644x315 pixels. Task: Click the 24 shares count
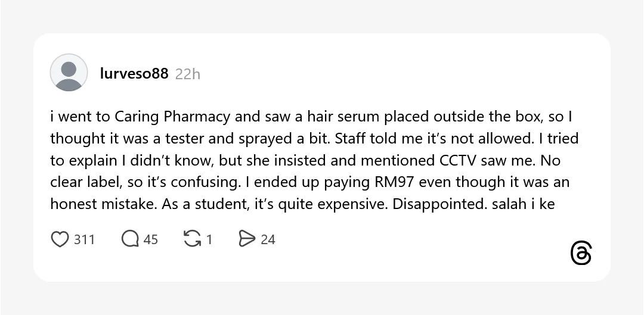268,239
